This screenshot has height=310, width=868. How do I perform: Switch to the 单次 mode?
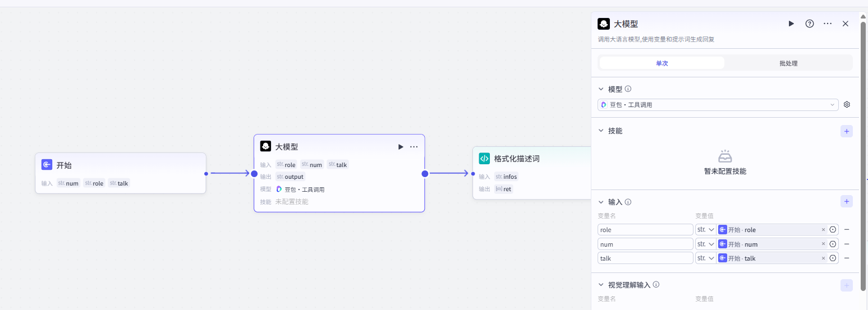[x=662, y=63]
